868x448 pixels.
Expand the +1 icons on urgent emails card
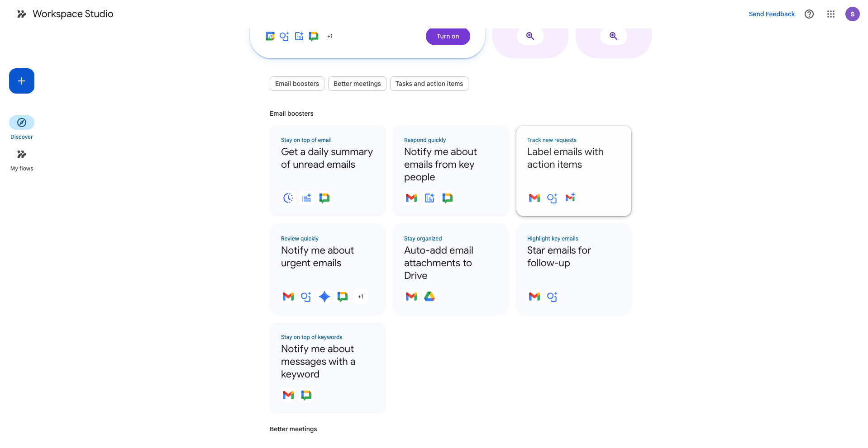click(361, 297)
